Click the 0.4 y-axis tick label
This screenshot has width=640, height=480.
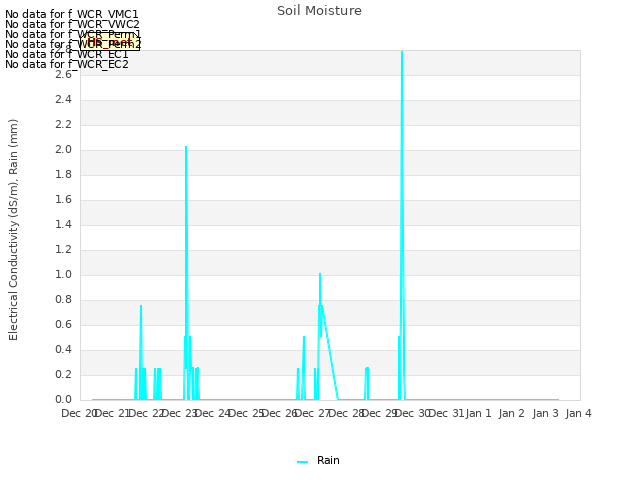point(64,350)
